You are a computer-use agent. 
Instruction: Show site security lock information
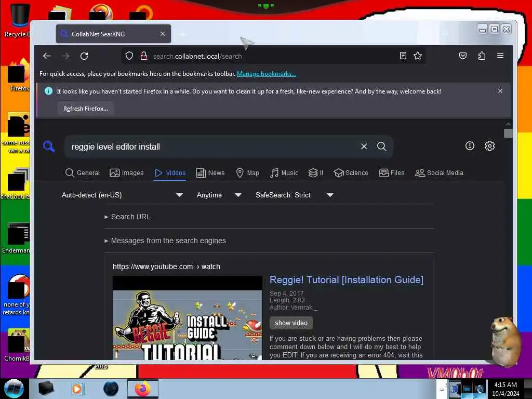click(144, 56)
